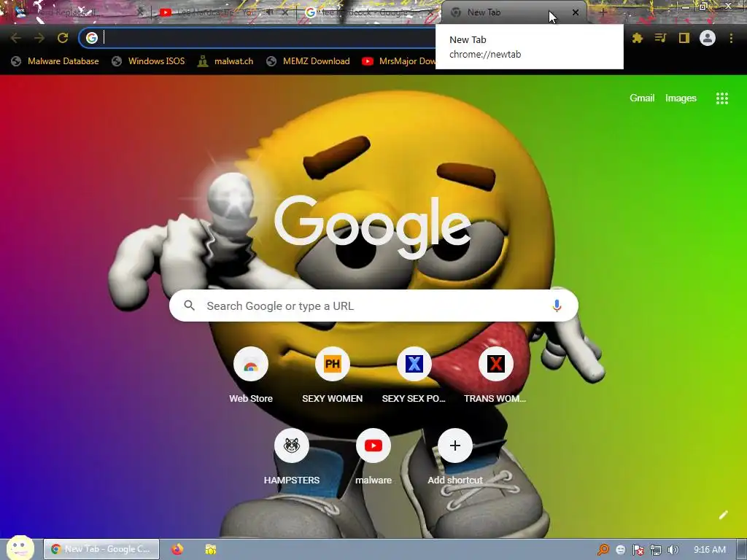Click the grey smiley face tray icon

pos(620,550)
